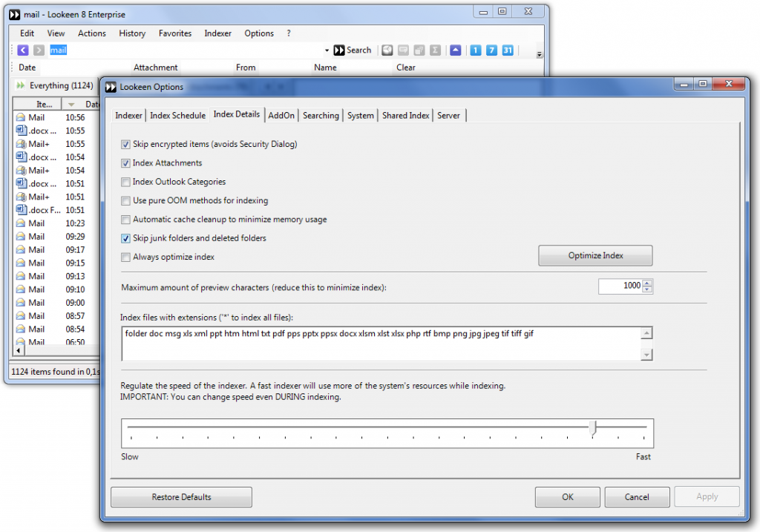Select the 7-day filter icon
This screenshot has width=760, height=532.
(492, 50)
